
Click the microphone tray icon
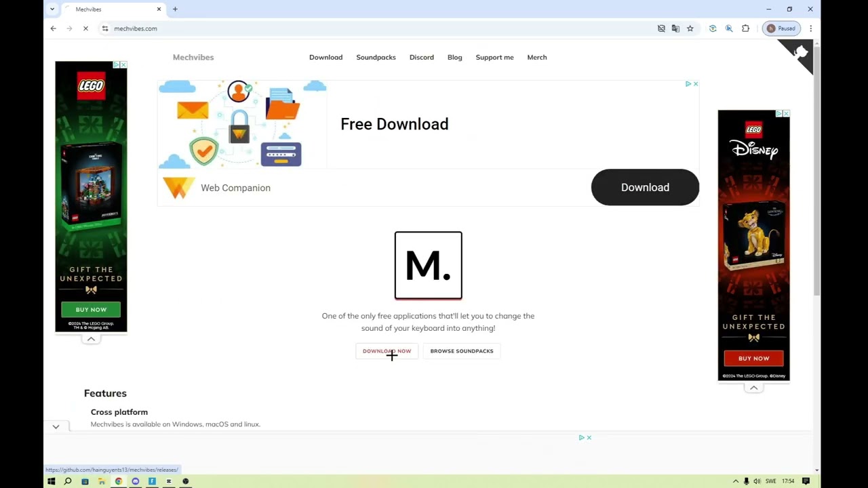pyautogui.click(x=747, y=481)
